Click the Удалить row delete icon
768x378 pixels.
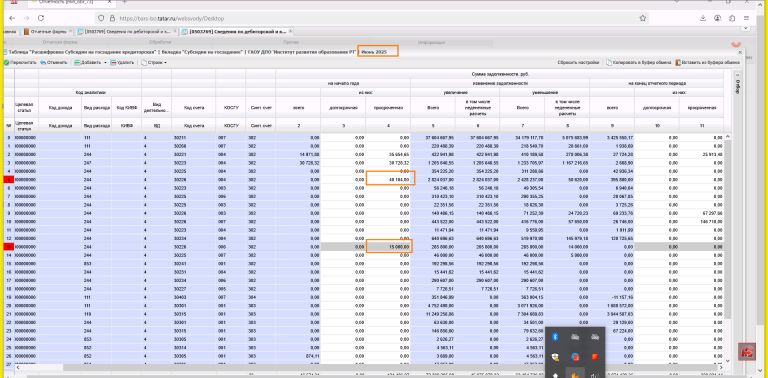click(113, 63)
